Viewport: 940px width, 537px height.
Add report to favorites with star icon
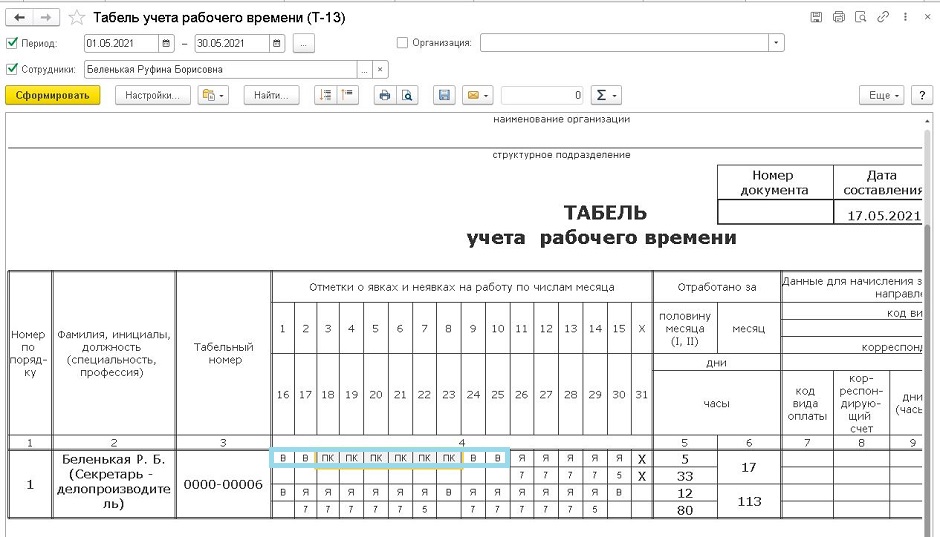coord(76,18)
